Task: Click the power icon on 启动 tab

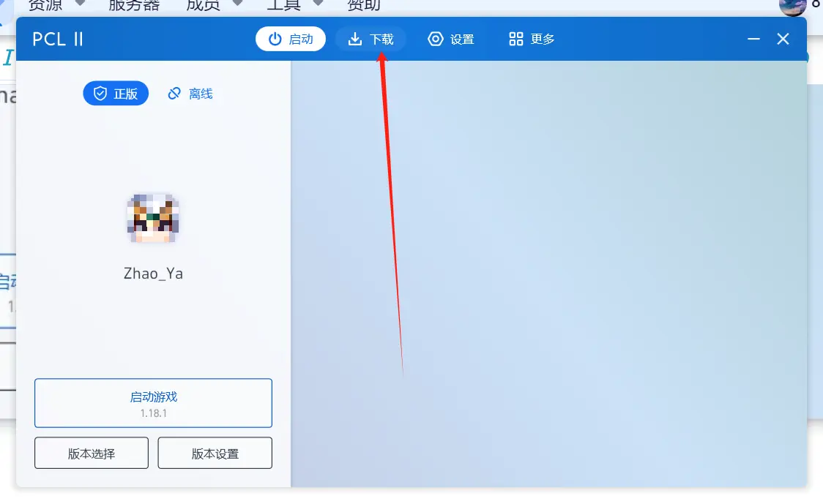Action: (x=275, y=40)
